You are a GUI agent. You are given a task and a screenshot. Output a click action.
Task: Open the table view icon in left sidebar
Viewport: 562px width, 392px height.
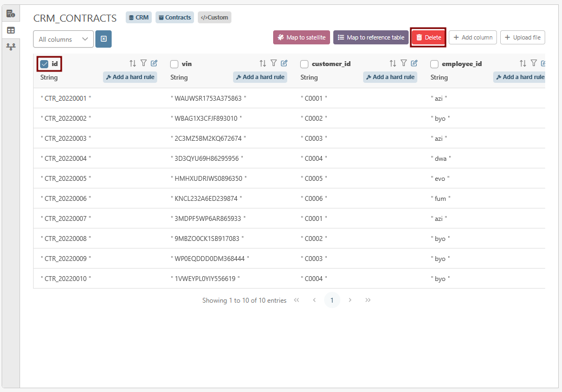[x=10, y=30]
